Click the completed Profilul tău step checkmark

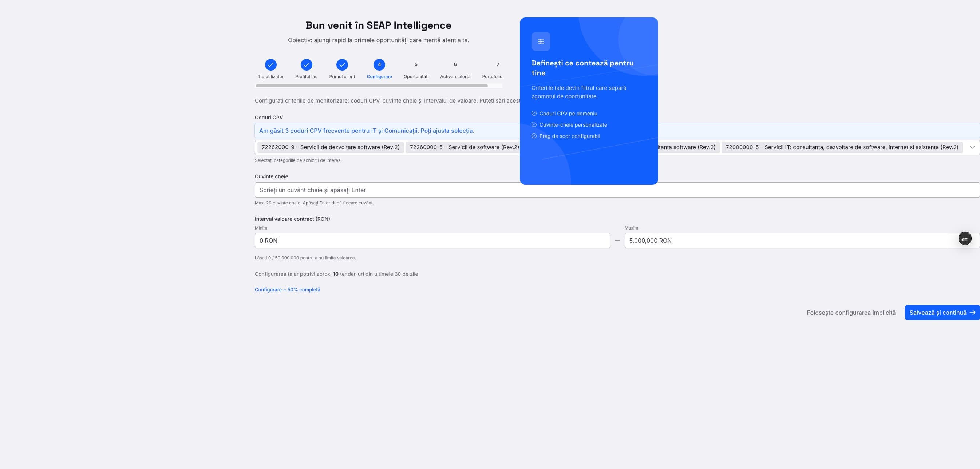click(306, 65)
